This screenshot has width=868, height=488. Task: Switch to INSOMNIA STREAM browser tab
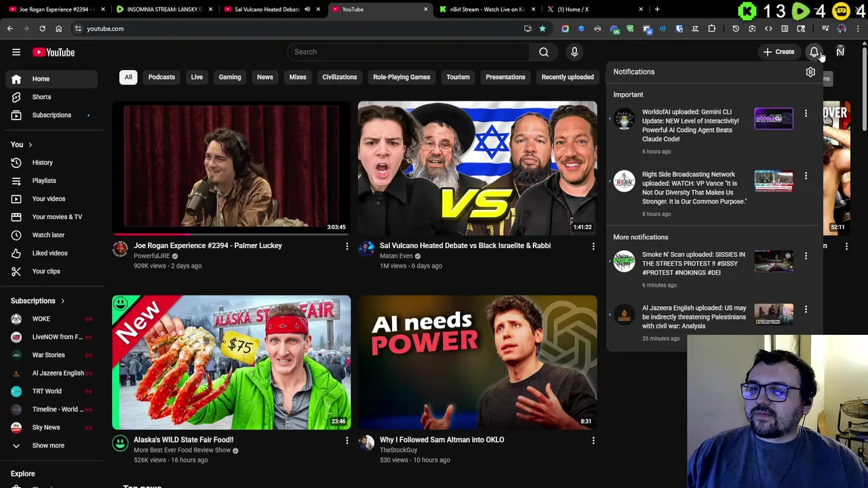coord(163,9)
